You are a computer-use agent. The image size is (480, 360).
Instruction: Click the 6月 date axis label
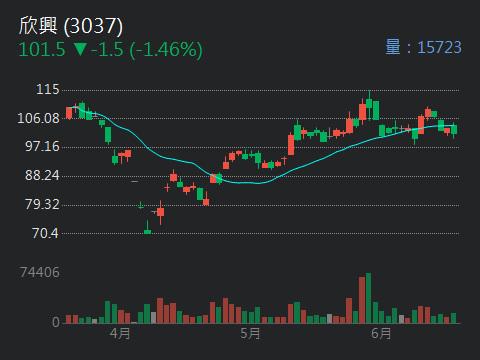pyautogui.click(x=381, y=333)
